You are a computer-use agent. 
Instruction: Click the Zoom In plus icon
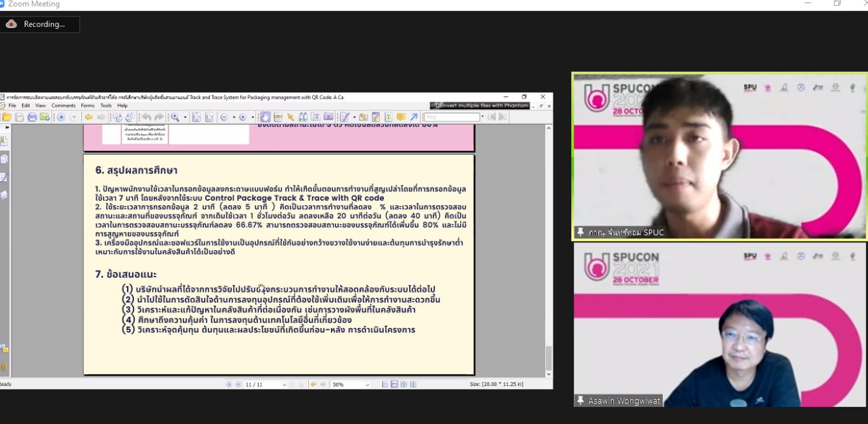click(243, 117)
